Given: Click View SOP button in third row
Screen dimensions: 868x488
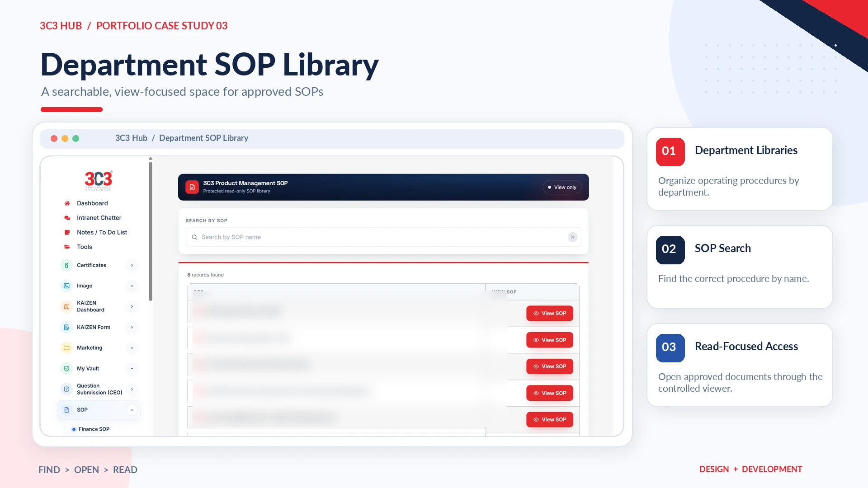Looking at the screenshot, I should pos(549,366).
